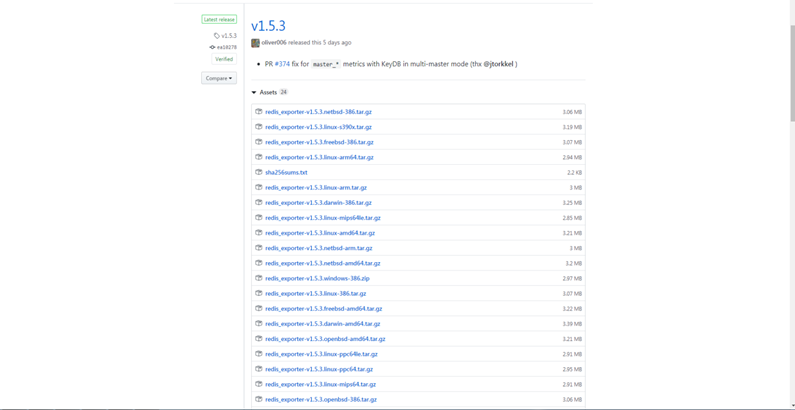Click the Verified signature badge

coord(224,59)
